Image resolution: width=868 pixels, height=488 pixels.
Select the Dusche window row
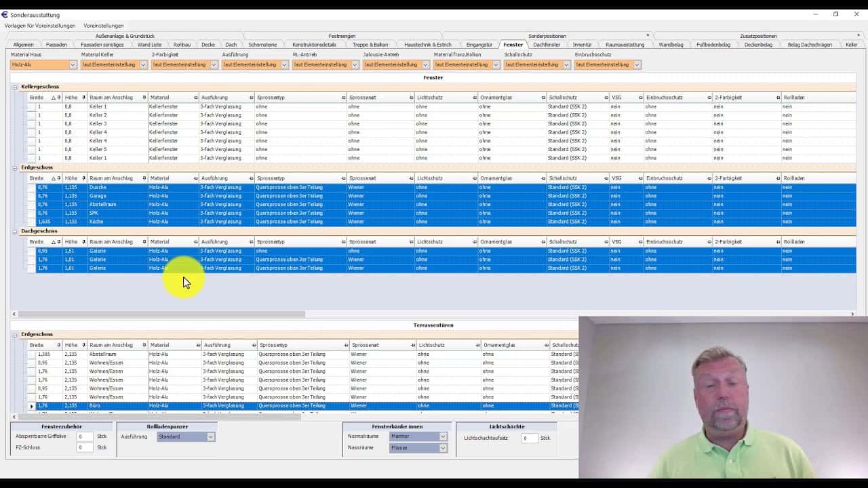tap(441, 188)
